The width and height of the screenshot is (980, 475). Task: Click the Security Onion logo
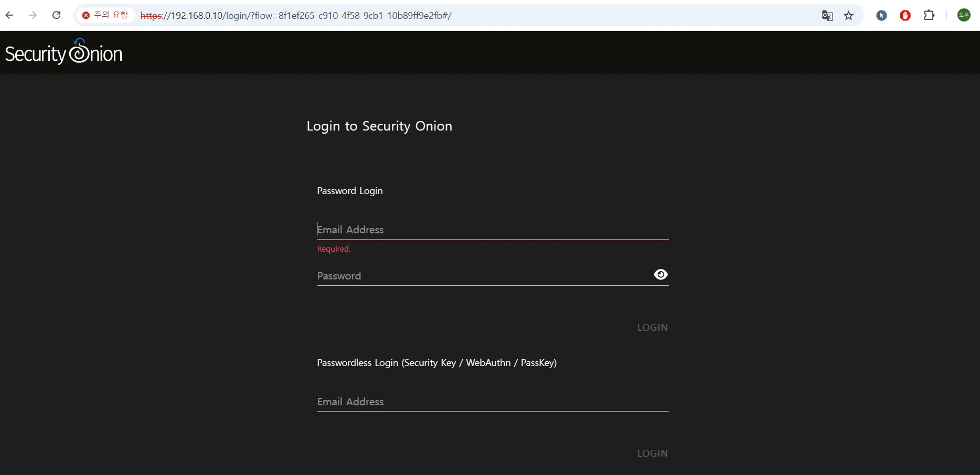pyautogui.click(x=63, y=52)
